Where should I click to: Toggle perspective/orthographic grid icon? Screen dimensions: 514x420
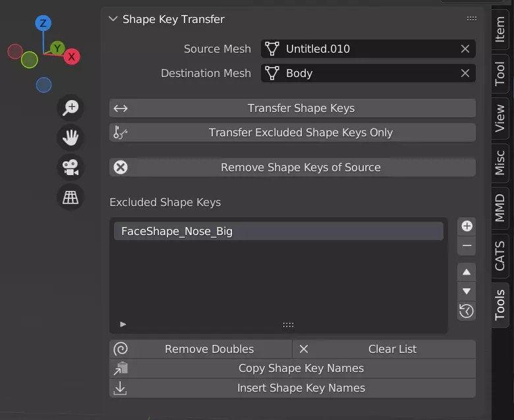point(71,197)
